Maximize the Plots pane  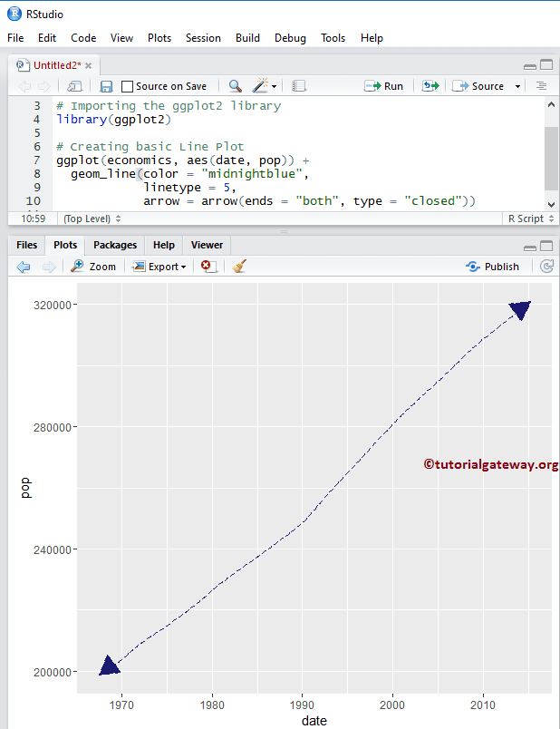pyautogui.click(x=546, y=246)
